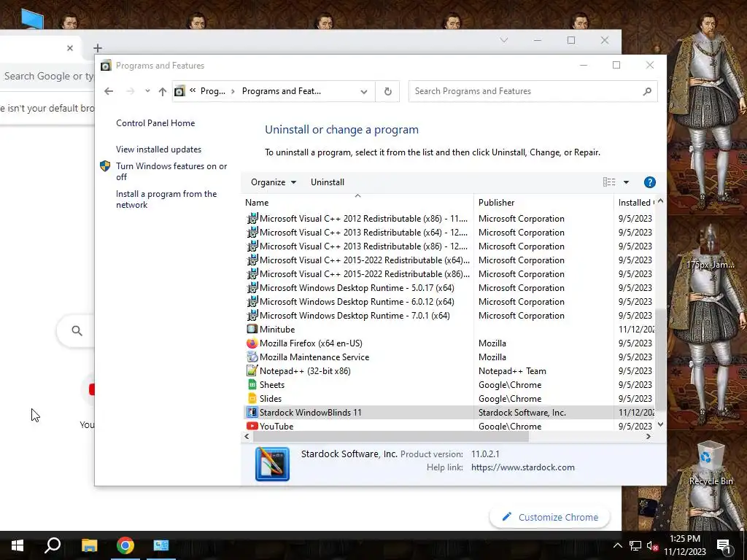The image size is (747, 560).
Task: Expand the hidden path chevrons in address bar
Action: [x=193, y=90]
